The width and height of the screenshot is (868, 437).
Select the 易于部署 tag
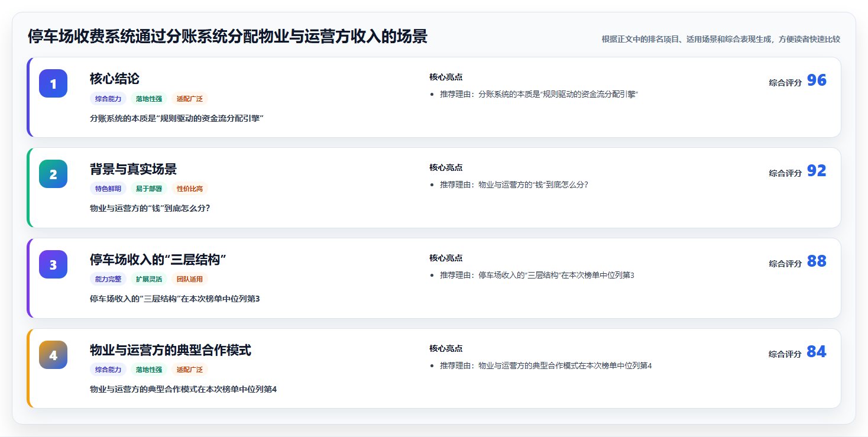[149, 189]
